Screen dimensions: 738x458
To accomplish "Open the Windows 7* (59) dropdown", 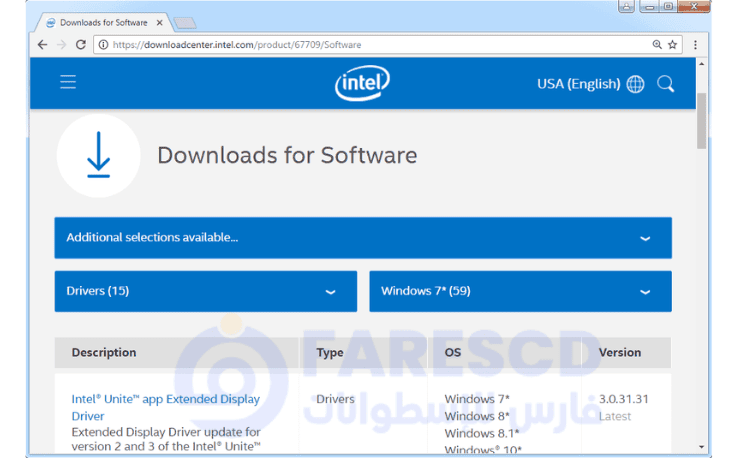I will pyautogui.click(x=520, y=291).
